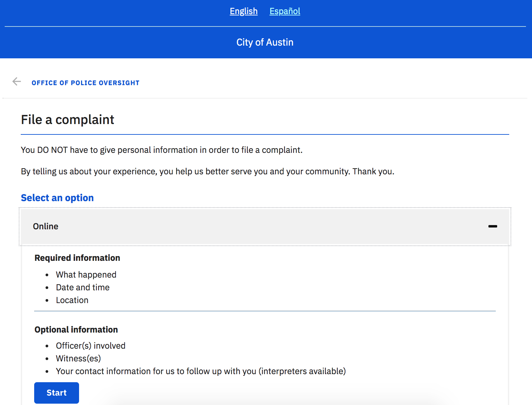Select the Officer(s) involved list item

[x=90, y=346]
